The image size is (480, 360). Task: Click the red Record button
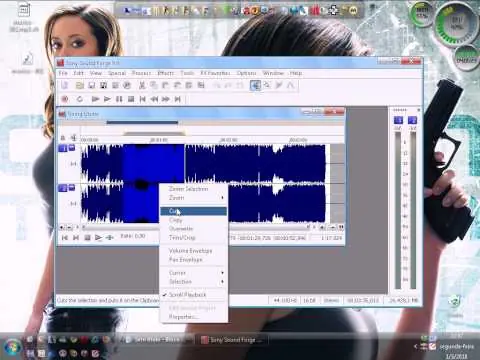[x=65, y=99]
